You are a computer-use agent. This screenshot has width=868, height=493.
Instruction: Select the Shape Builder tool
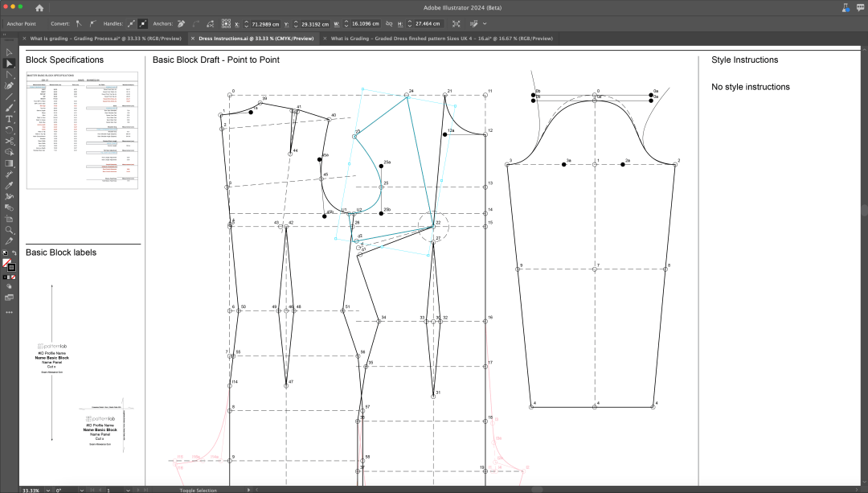click(x=9, y=152)
